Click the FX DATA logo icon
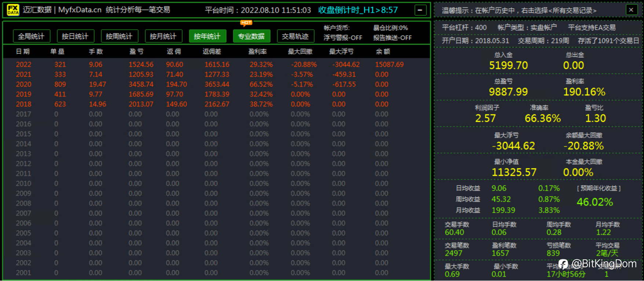This screenshot has height=281, width=644. pos(13,10)
